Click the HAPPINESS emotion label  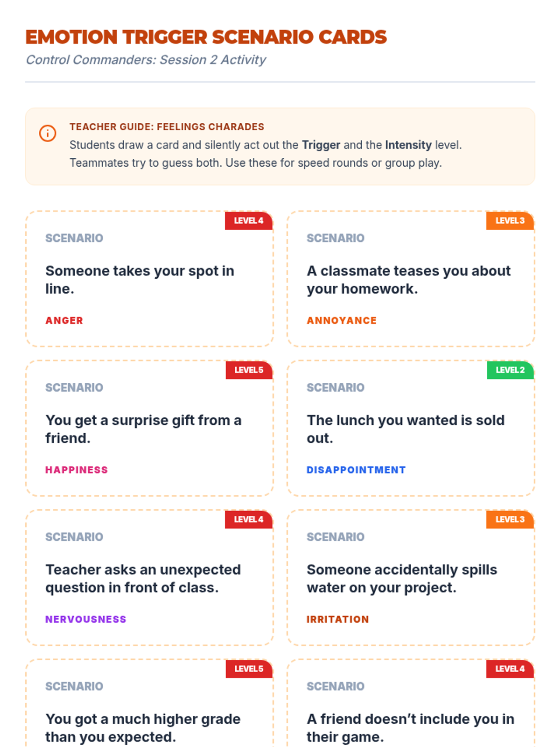pyautogui.click(x=77, y=470)
